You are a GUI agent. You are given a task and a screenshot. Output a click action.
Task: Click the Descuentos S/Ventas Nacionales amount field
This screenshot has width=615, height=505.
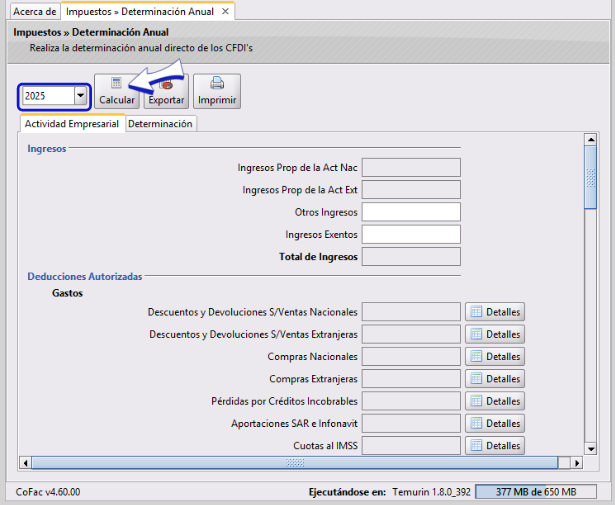[x=411, y=312]
